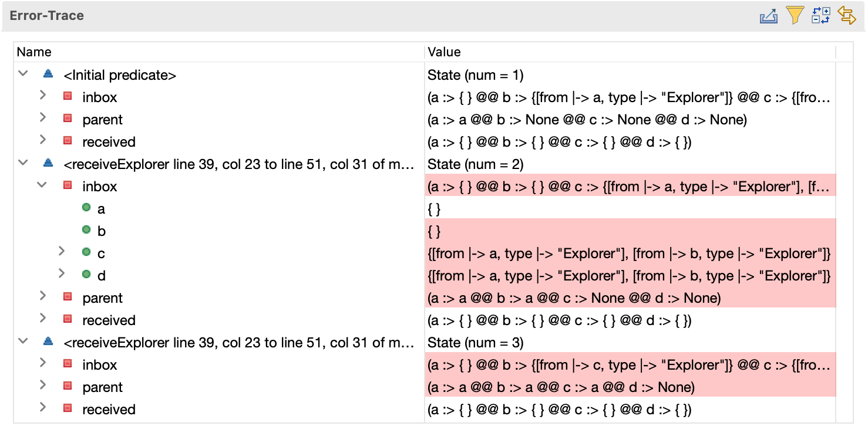Image resolution: width=868 pixels, height=426 pixels.
Task: Click the green dot icon beside variable c
Action: (86, 253)
